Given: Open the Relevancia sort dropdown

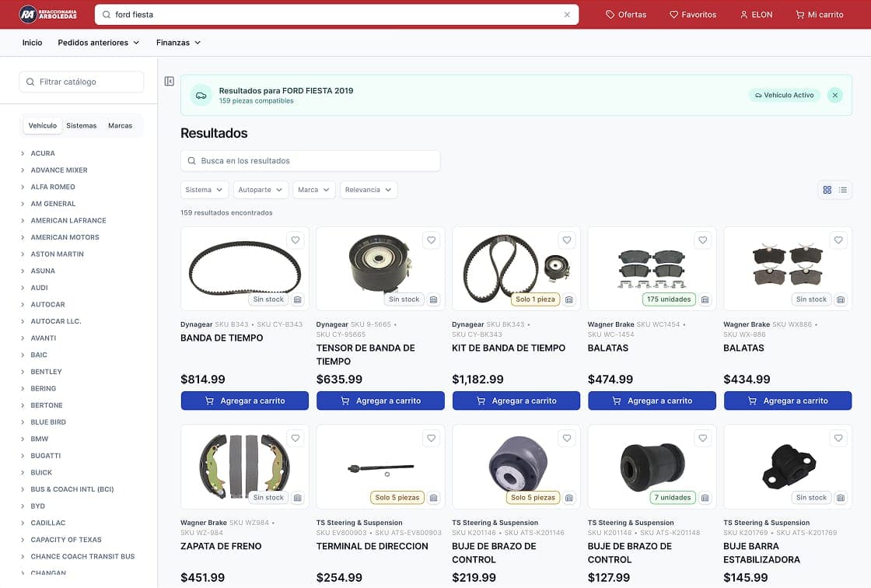Looking at the screenshot, I should [x=369, y=190].
